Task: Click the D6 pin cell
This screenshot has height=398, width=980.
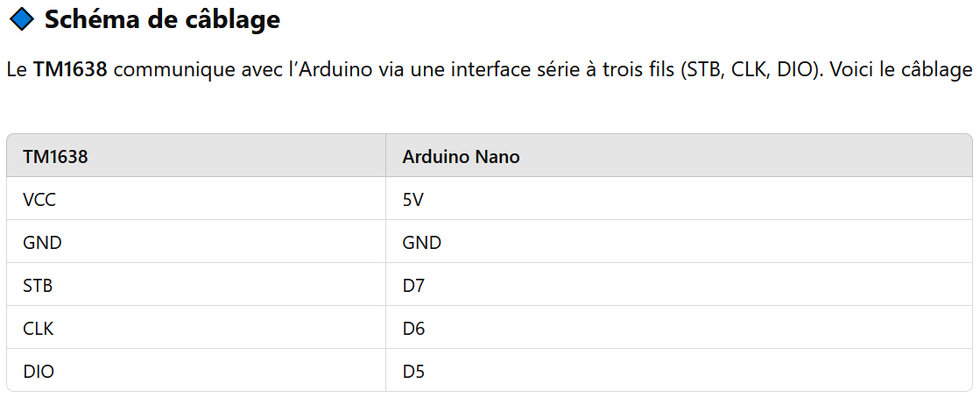Action: (x=679, y=327)
